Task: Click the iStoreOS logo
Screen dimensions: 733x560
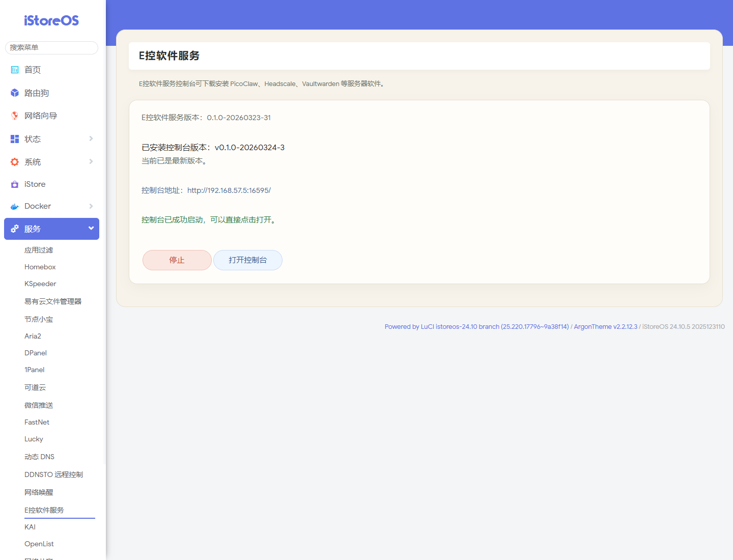Action: pyautogui.click(x=51, y=20)
